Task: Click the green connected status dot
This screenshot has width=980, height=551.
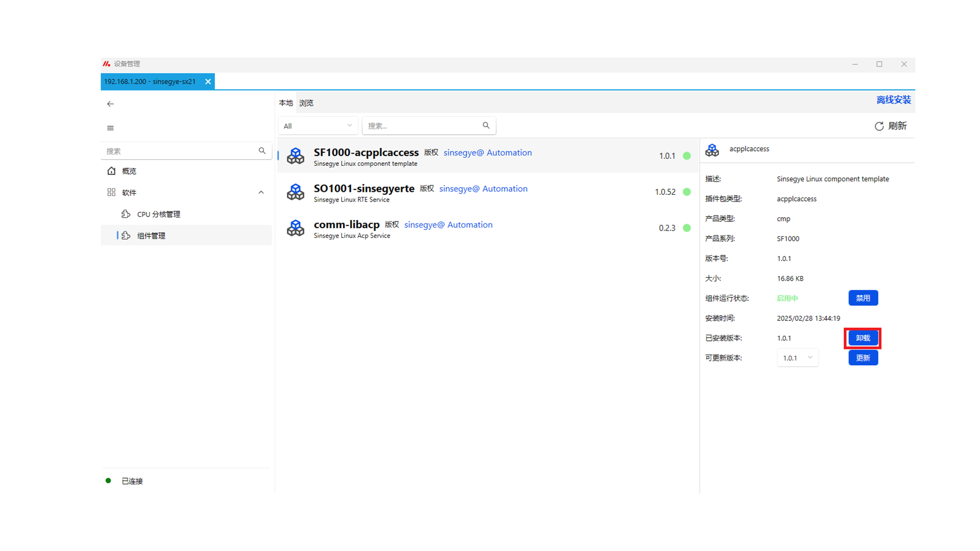Action: point(108,481)
